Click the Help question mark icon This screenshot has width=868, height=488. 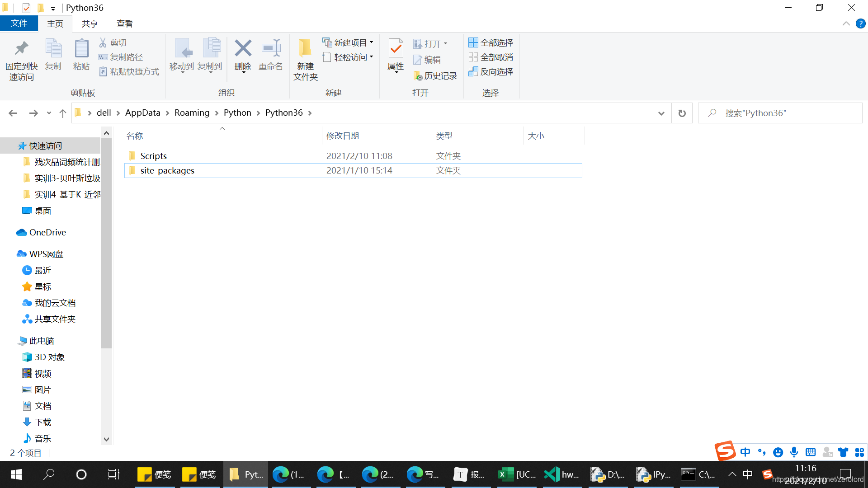tap(861, 23)
